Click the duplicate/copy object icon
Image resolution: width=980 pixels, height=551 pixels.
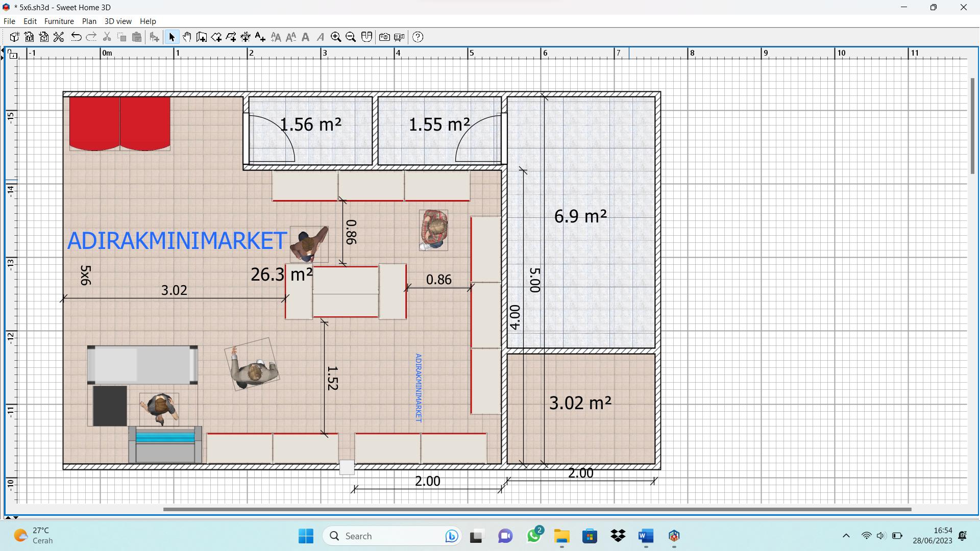[122, 37]
